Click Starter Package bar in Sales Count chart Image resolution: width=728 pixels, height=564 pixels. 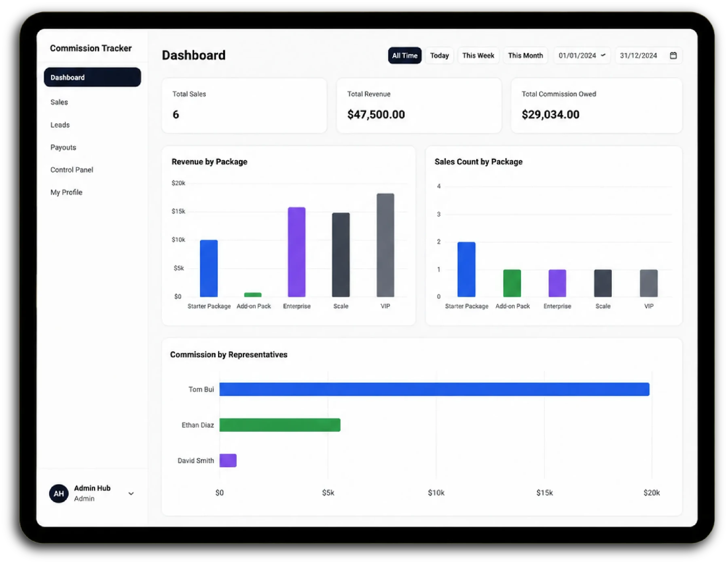466,269
